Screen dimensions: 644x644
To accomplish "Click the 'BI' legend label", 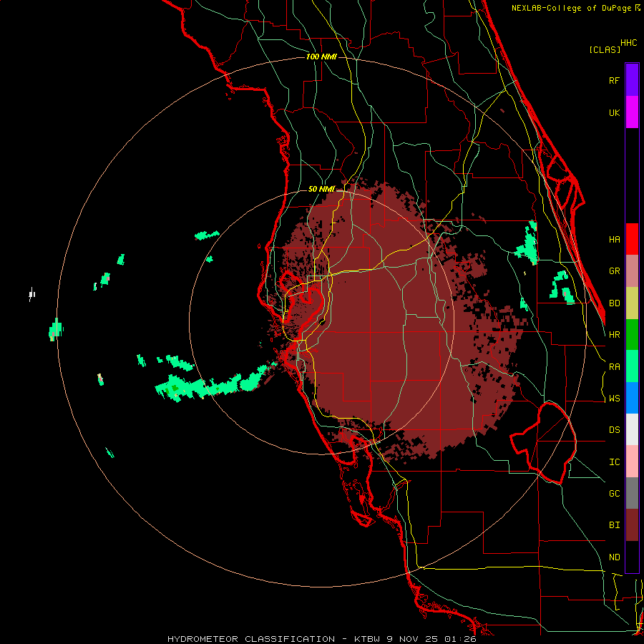I will 614,525.
